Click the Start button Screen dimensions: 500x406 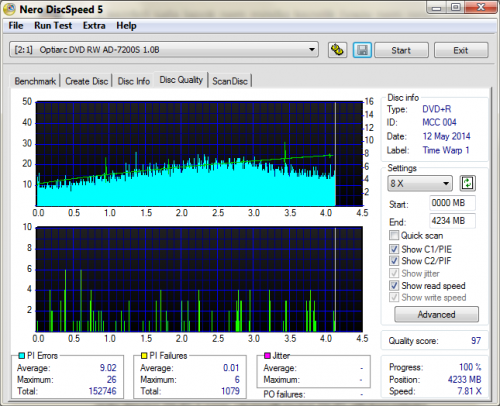[x=401, y=50]
